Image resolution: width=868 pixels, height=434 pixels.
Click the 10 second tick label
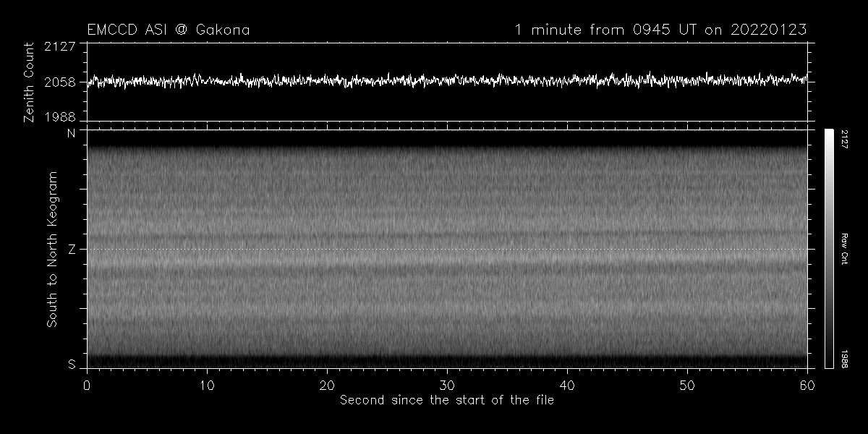[x=207, y=384]
